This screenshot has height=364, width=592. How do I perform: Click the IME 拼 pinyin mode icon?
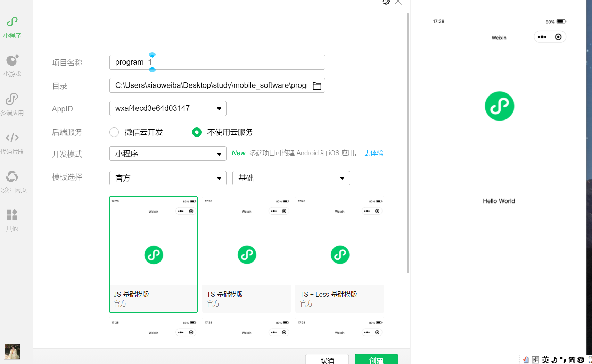[536, 360]
